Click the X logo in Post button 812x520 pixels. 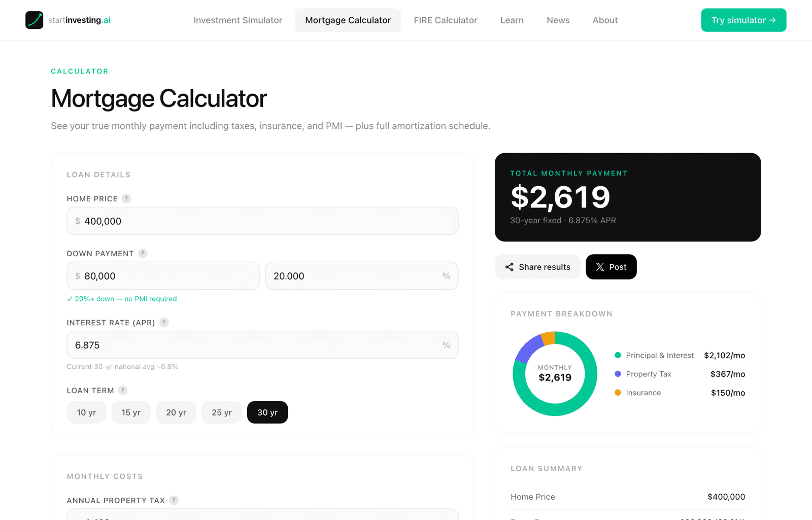(x=600, y=267)
